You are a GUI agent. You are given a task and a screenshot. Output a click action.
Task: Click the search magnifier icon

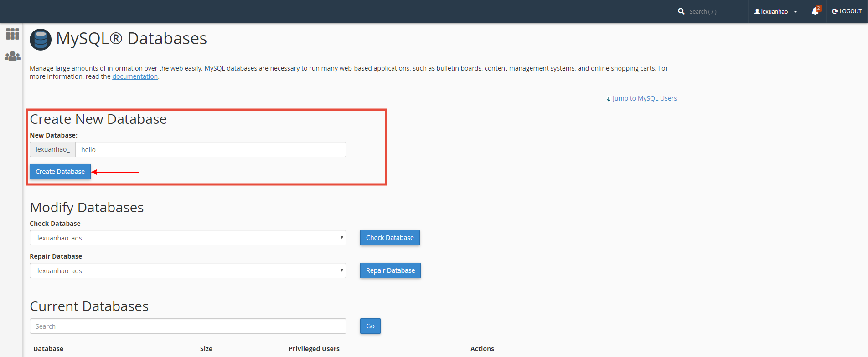pyautogui.click(x=681, y=11)
